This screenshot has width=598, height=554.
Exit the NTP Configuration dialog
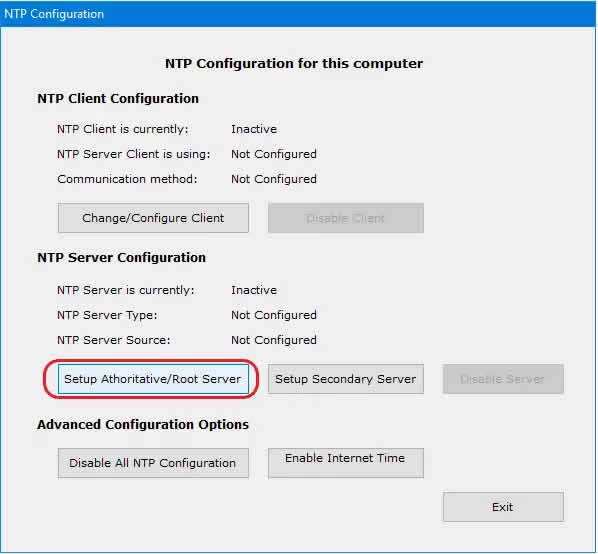click(x=503, y=507)
